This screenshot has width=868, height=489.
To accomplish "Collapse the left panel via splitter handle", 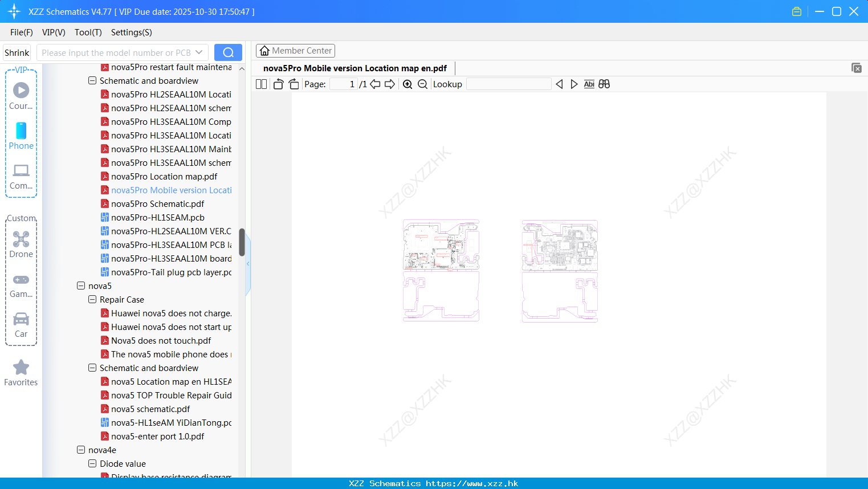I will [248, 264].
